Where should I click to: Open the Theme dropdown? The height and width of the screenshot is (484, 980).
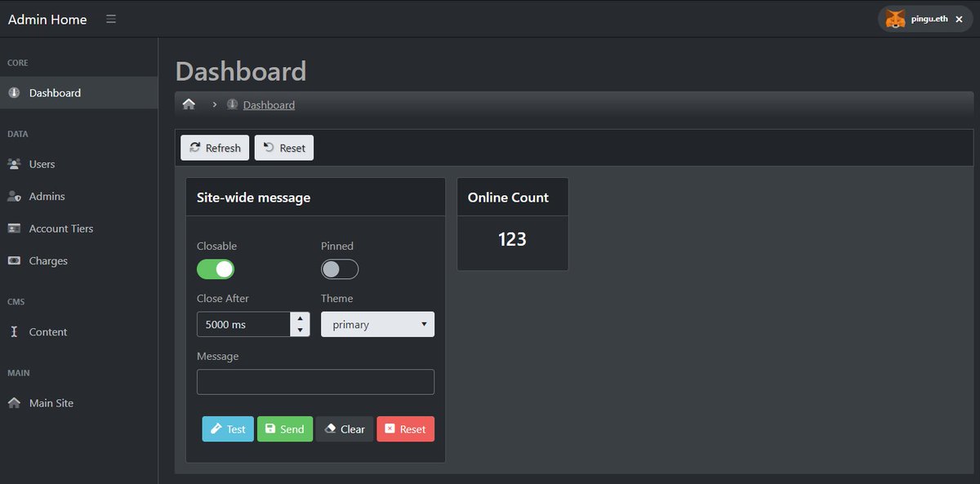(377, 324)
